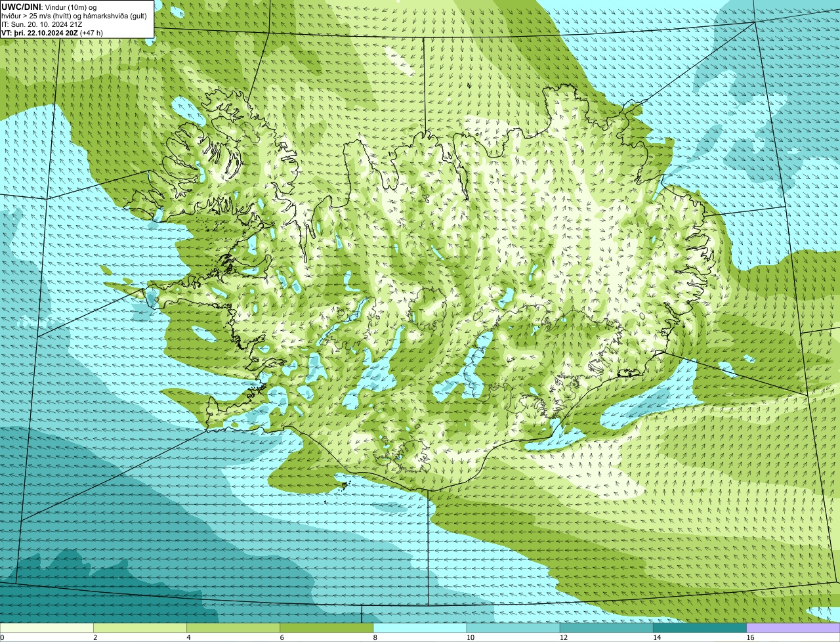Click the legend scale label '0'
This screenshot has height=642, width=840.
pyautogui.click(x=2, y=637)
